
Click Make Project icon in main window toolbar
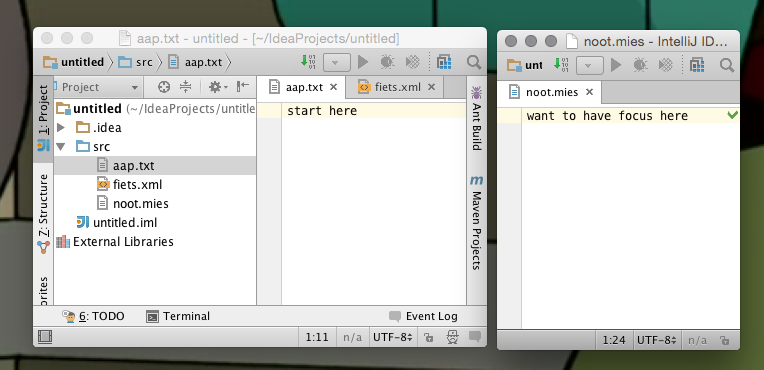tap(308, 62)
